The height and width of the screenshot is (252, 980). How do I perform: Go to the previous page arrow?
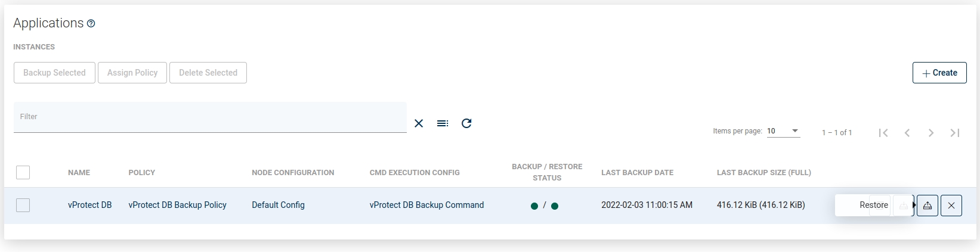point(907,133)
